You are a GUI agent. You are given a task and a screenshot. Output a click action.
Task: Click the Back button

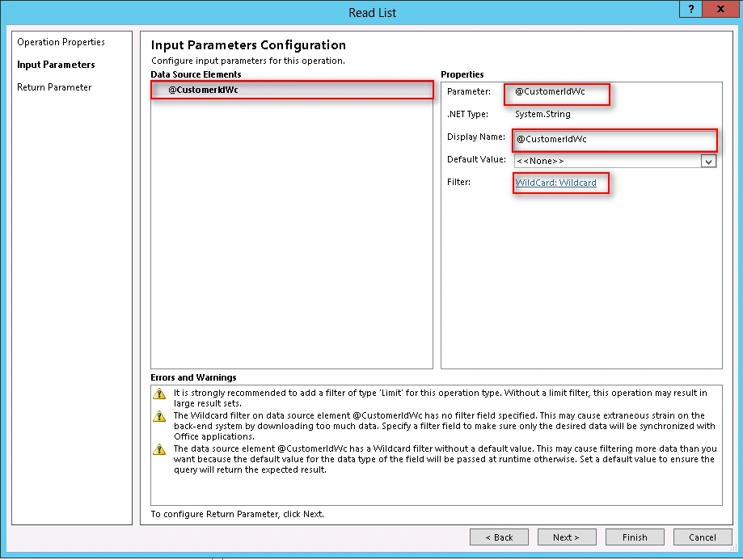pos(499,537)
